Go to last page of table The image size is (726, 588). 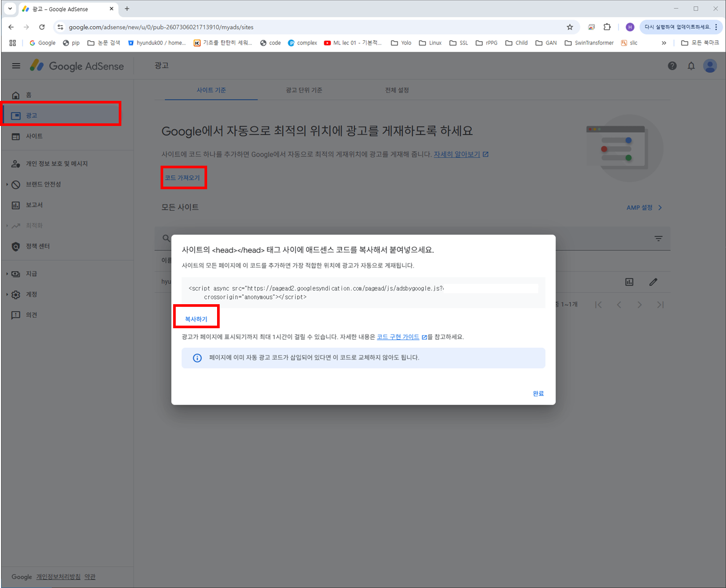click(x=660, y=305)
